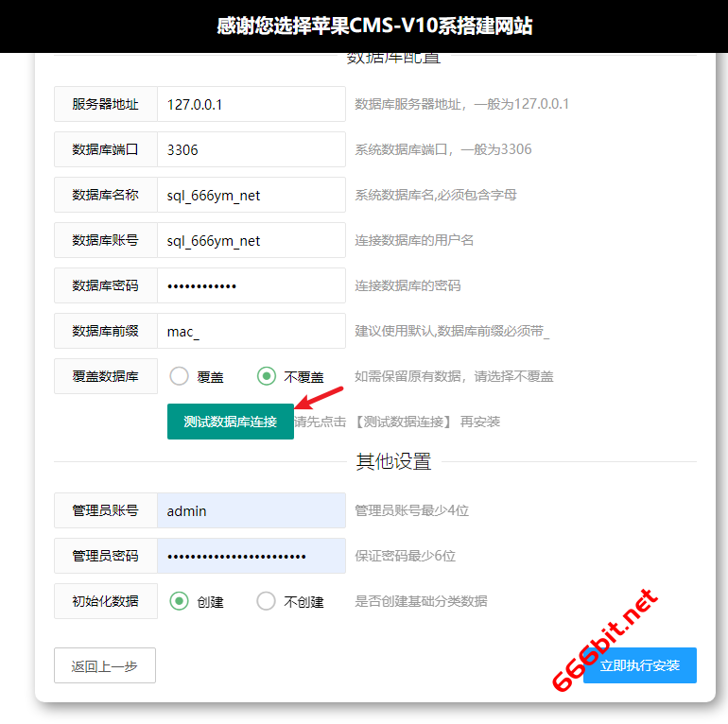The width and height of the screenshot is (728, 724).
Task: Click hint text 系统数据库名,必须包含字母
Action: tap(436, 195)
